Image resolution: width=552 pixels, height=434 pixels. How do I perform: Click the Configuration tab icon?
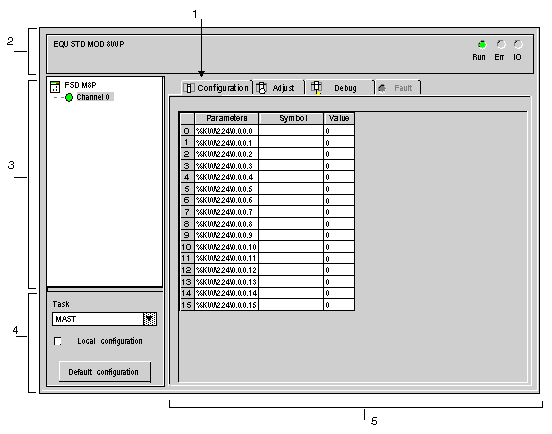(188, 88)
